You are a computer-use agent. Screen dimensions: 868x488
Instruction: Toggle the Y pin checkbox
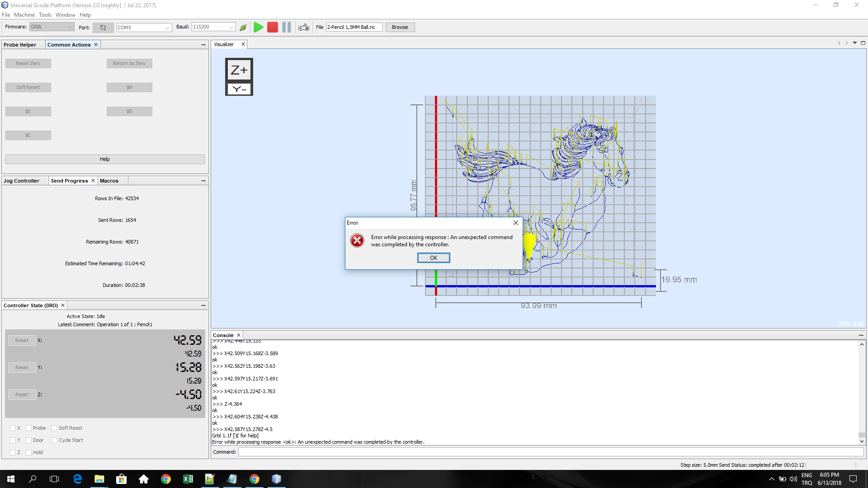(x=13, y=440)
